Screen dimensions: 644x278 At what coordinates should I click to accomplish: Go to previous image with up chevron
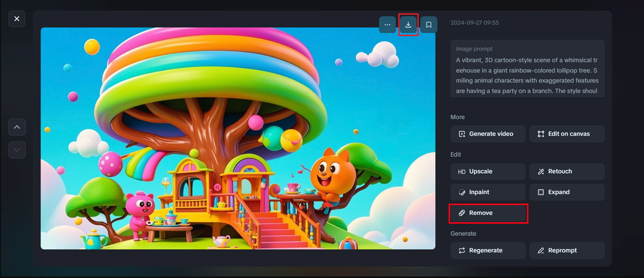click(17, 127)
